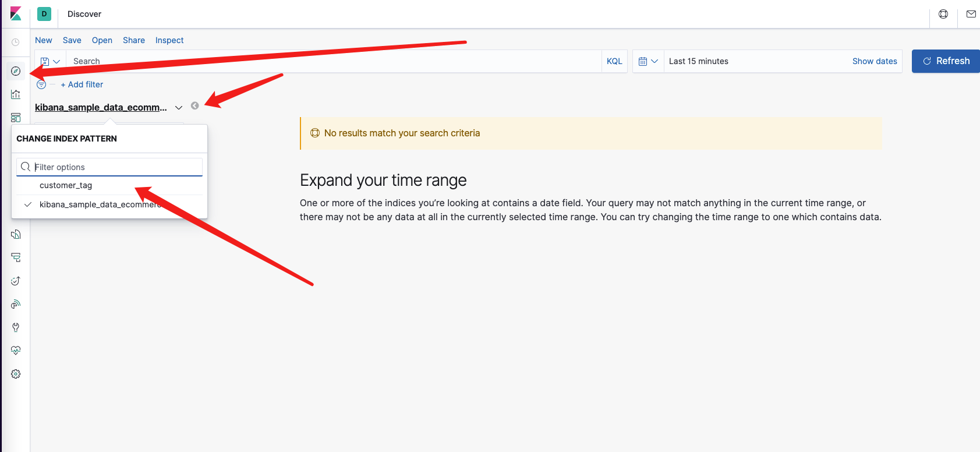This screenshot has height=452, width=980.
Task: Open Discover compass icon in sidebar
Action: click(16, 71)
